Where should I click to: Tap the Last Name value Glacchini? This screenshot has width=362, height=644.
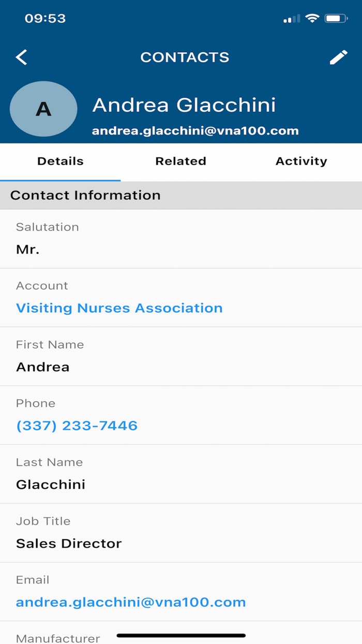(x=51, y=485)
